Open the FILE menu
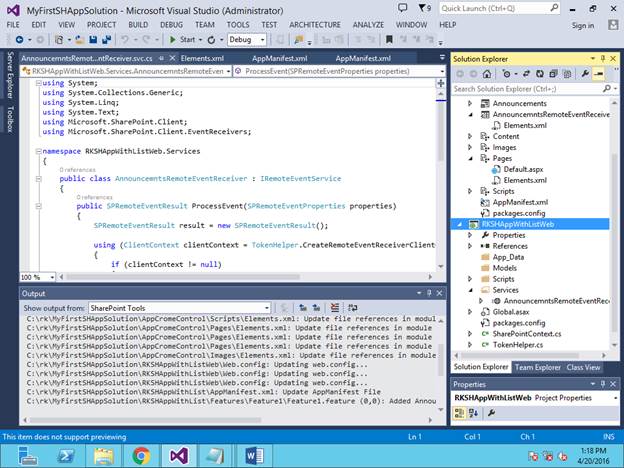Viewport: 624px width, 468px height. click(x=13, y=25)
